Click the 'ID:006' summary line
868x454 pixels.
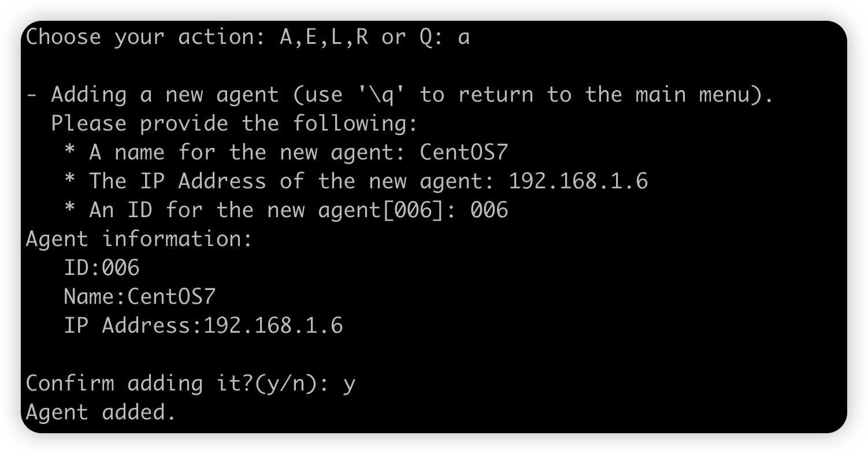click(102, 268)
